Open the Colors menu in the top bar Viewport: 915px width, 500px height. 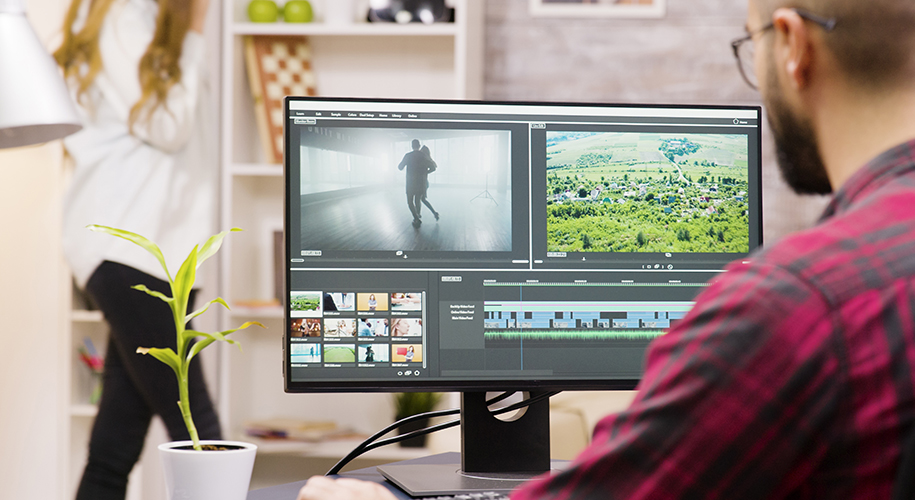tap(352, 115)
